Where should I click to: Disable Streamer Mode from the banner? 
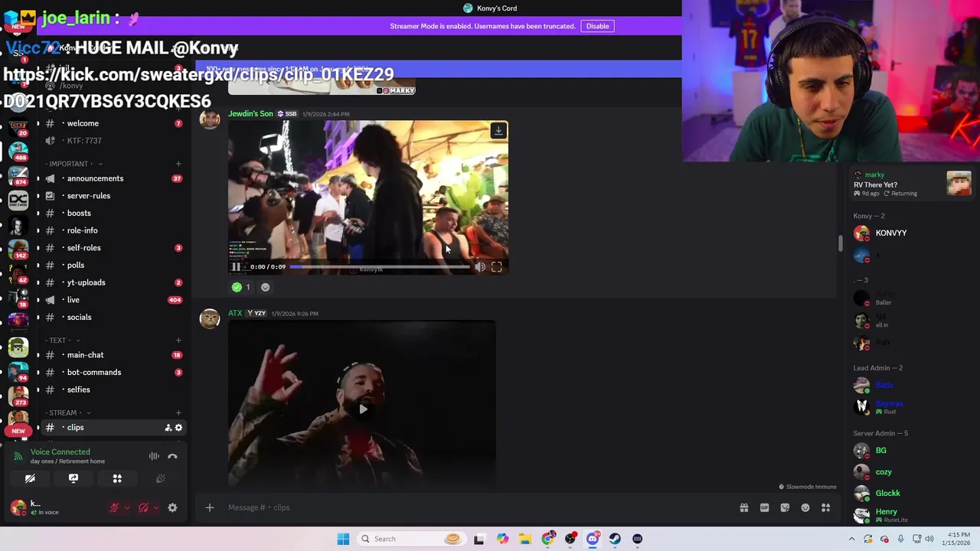(x=597, y=26)
